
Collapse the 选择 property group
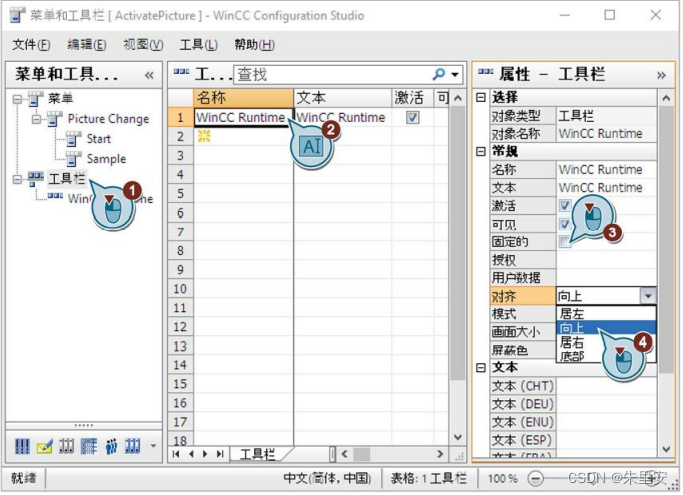click(481, 97)
